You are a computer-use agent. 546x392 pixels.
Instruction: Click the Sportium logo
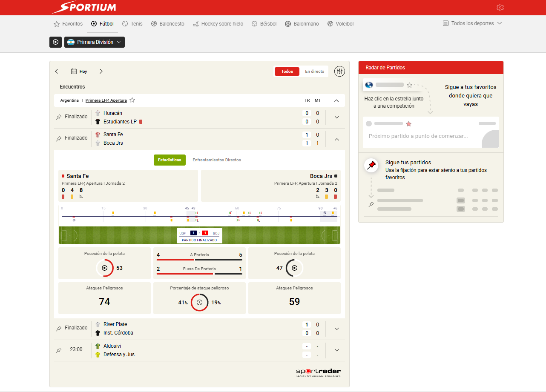tap(84, 7)
